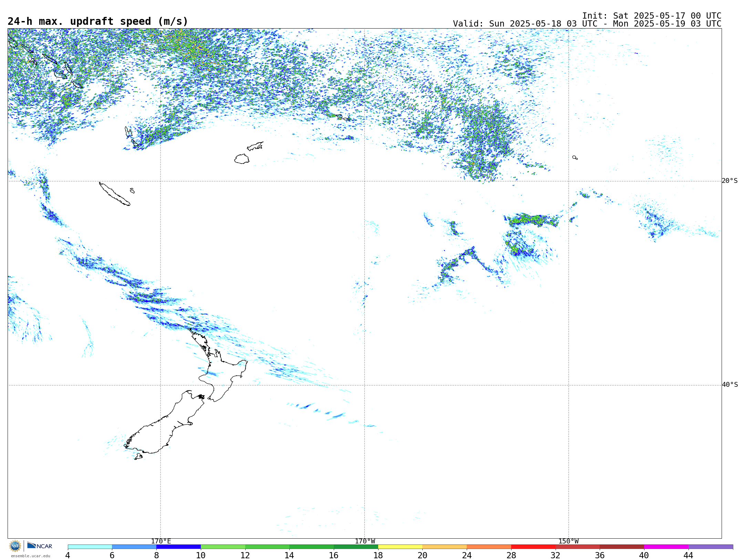The width and height of the screenshot is (744, 560).
Task: Pick the yellow 18–20 colorbar swatch
Action: [400, 547]
